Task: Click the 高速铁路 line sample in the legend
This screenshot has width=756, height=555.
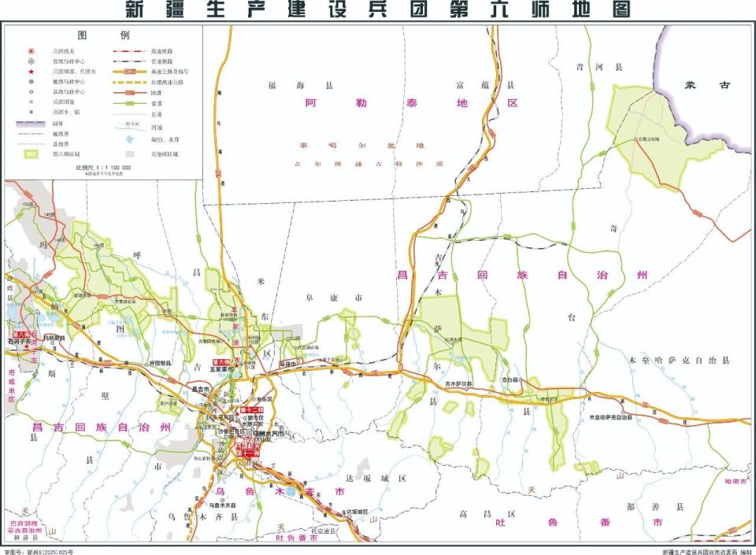Action: (x=130, y=50)
